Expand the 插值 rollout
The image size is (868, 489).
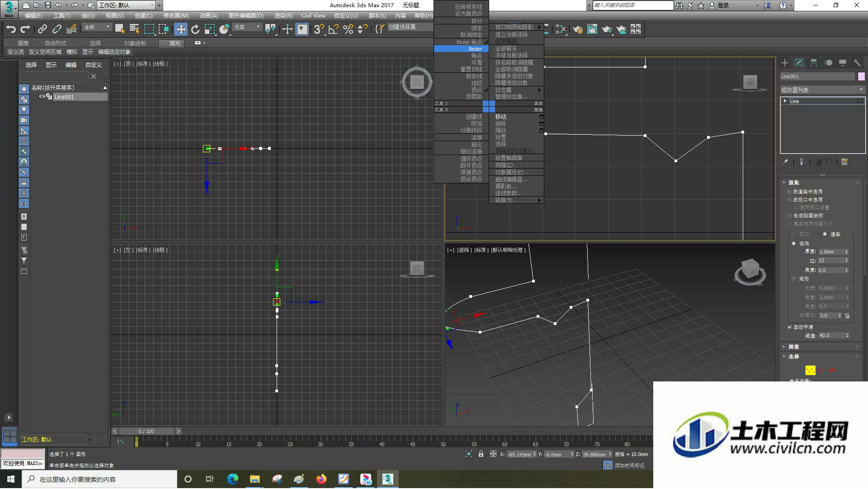pyautogui.click(x=784, y=347)
